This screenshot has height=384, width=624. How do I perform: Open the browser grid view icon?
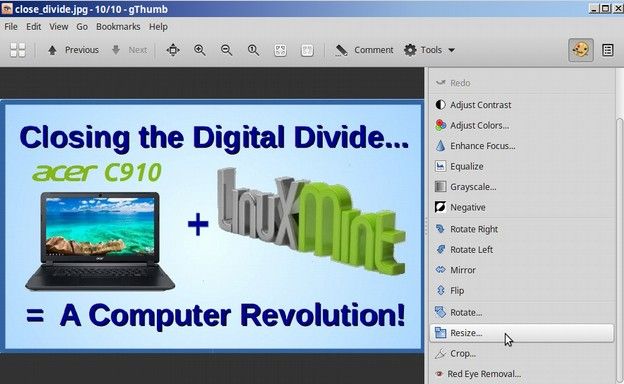(x=18, y=50)
